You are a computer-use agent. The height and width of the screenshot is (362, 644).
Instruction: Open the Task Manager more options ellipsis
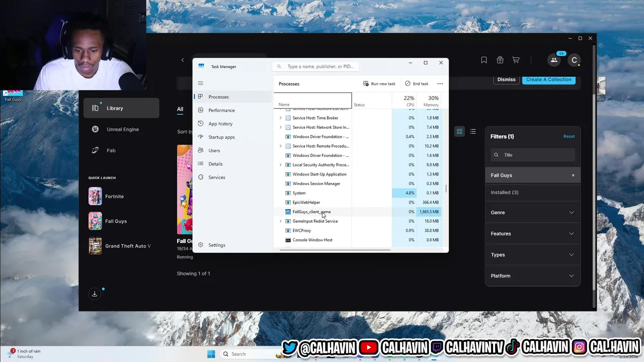(440, 83)
